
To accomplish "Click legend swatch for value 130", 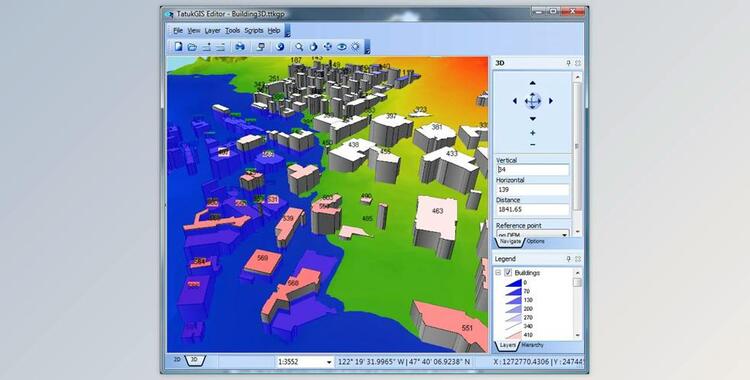I will [x=513, y=300].
